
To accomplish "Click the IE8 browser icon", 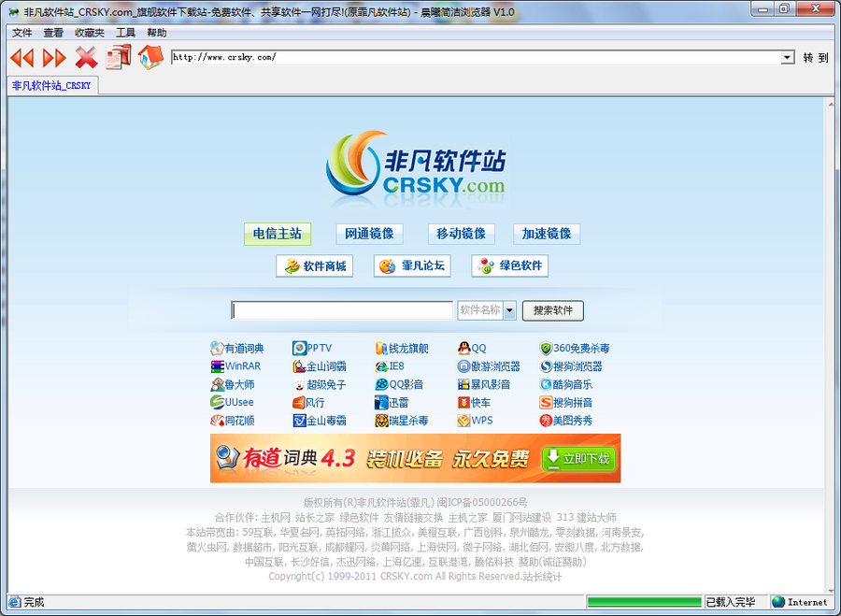I will (381, 366).
